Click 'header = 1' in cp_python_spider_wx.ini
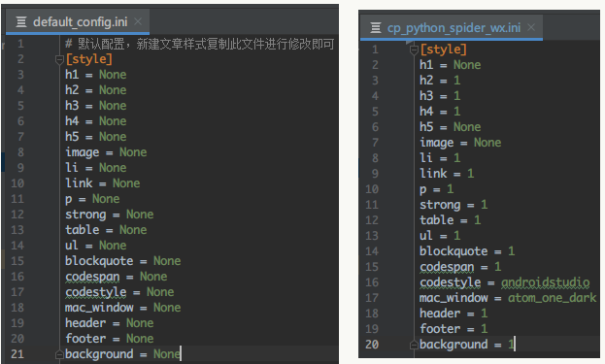Viewport: 605px width, 364px height. click(454, 314)
